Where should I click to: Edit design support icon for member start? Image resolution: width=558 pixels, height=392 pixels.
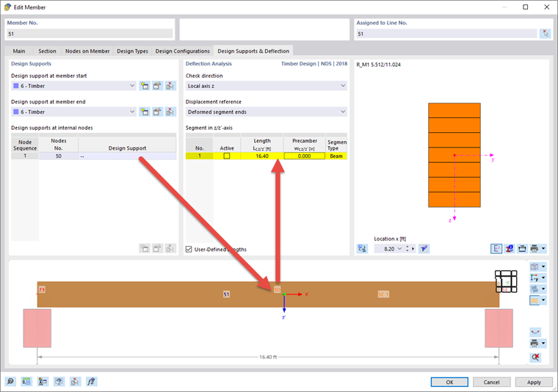pos(157,86)
